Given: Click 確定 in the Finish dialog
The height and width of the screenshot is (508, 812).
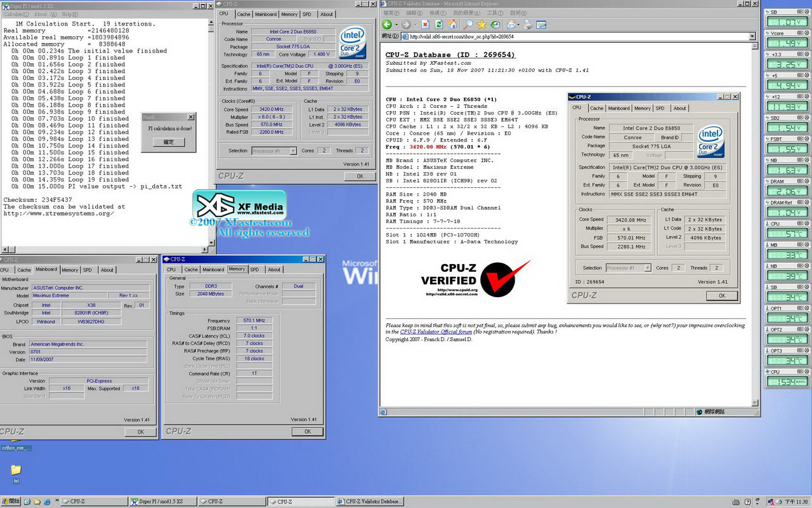Looking at the screenshot, I should pyautogui.click(x=169, y=142).
